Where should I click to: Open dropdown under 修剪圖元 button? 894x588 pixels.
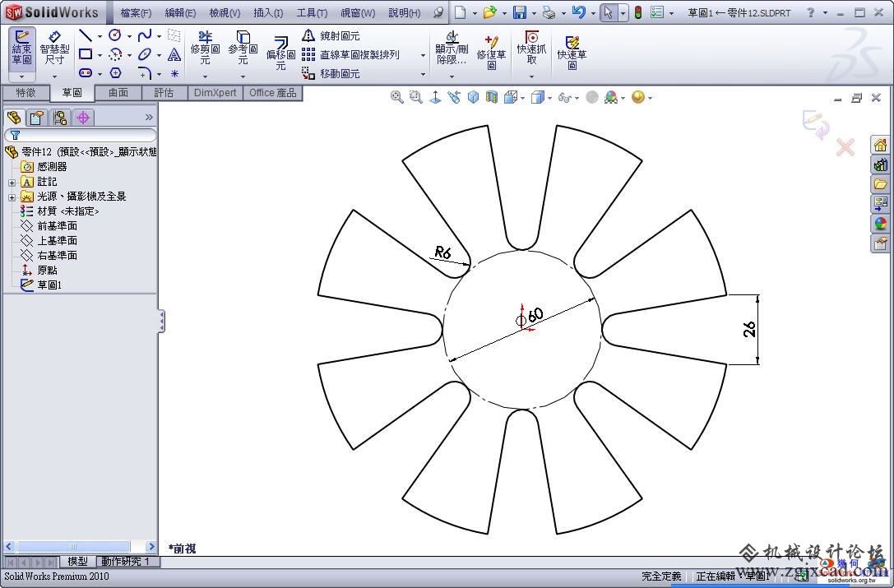pyautogui.click(x=205, y=76)
